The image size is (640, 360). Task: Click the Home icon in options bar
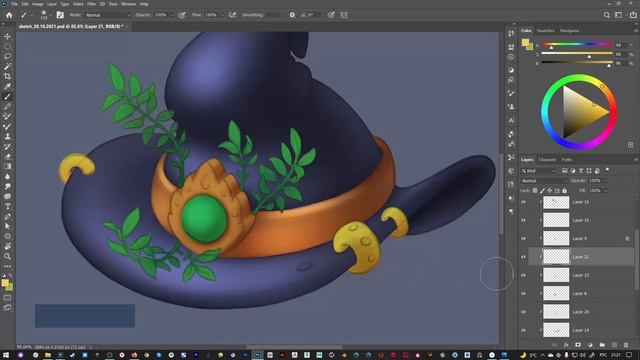[x=9, y=15]
